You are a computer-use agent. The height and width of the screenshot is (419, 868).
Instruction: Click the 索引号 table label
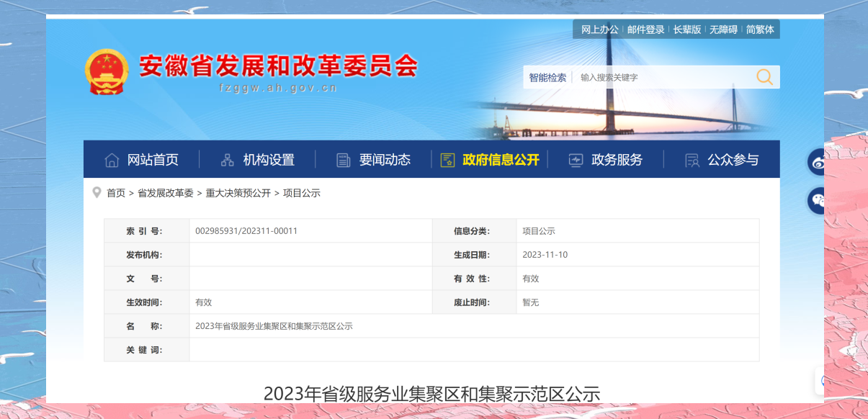[x=144, y=231]
